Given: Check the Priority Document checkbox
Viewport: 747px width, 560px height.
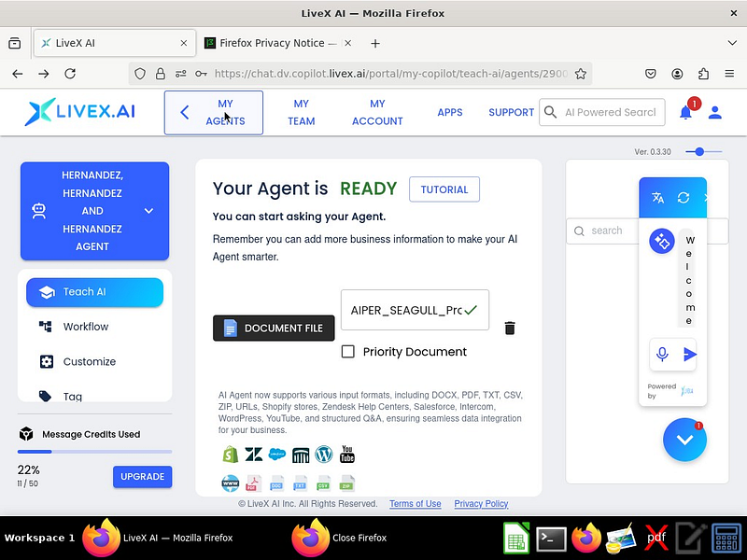Looking at the screenshot, I should pyautogui.click(x=348, y=352).
